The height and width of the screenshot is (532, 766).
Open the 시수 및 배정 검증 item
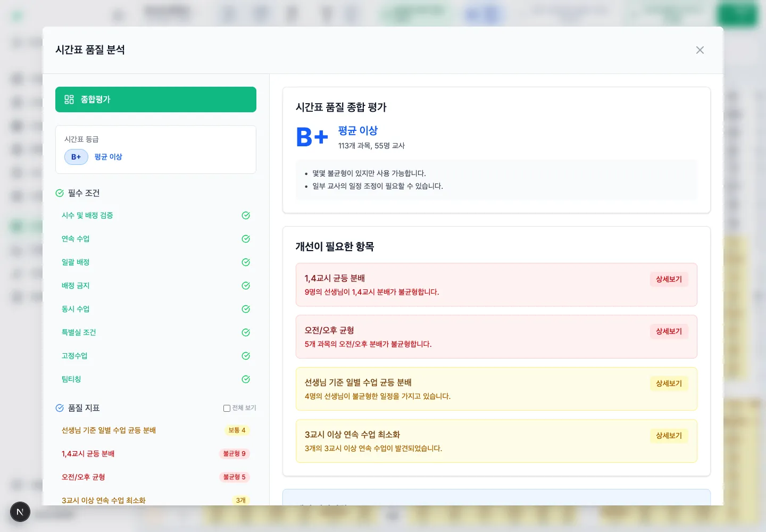click(156, 215)
